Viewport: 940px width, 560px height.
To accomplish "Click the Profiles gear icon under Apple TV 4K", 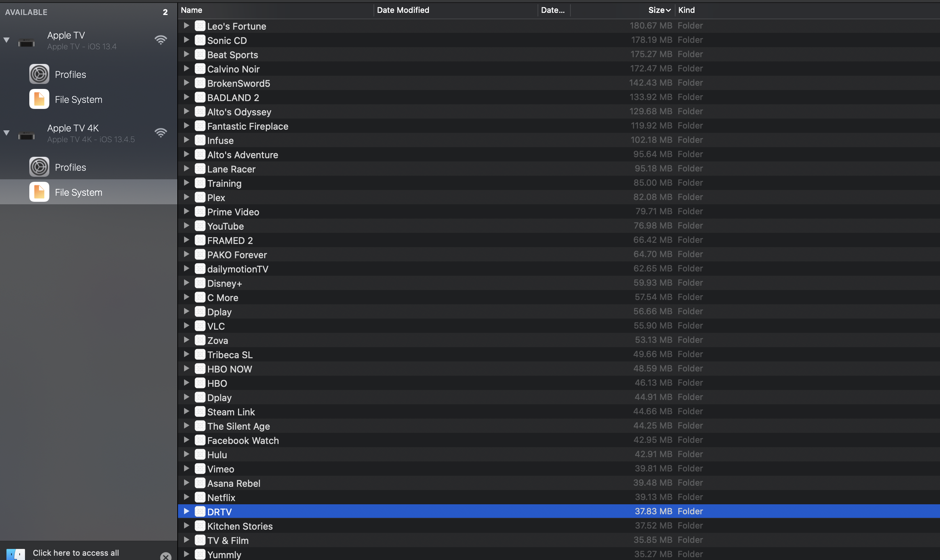I will coord(39,167).
